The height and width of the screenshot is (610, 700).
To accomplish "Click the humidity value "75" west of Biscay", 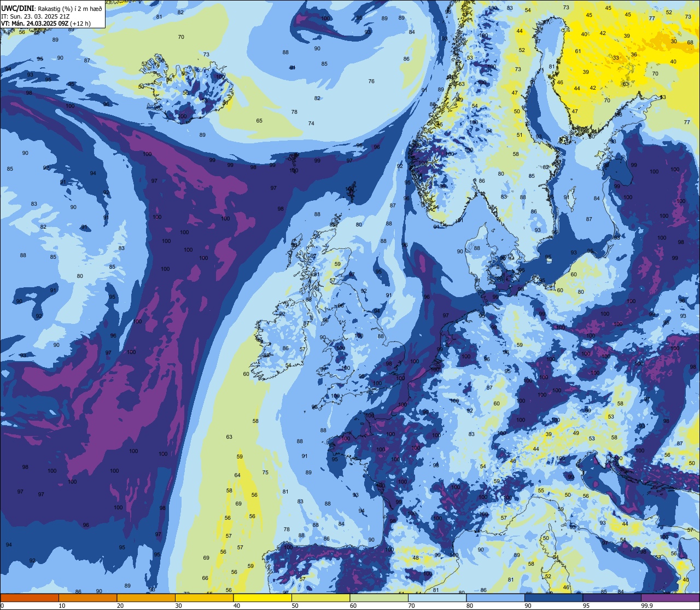I will pos(265,473).
